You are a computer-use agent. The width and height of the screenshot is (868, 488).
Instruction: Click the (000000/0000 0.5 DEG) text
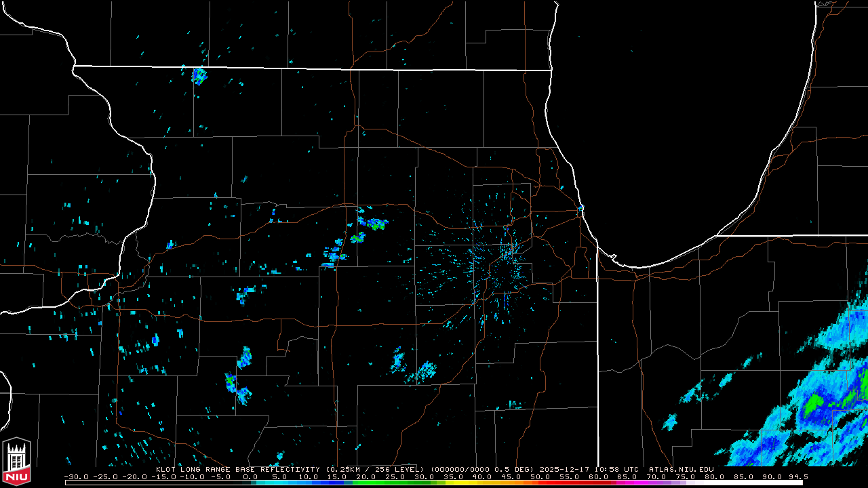(x=482, y=469)
